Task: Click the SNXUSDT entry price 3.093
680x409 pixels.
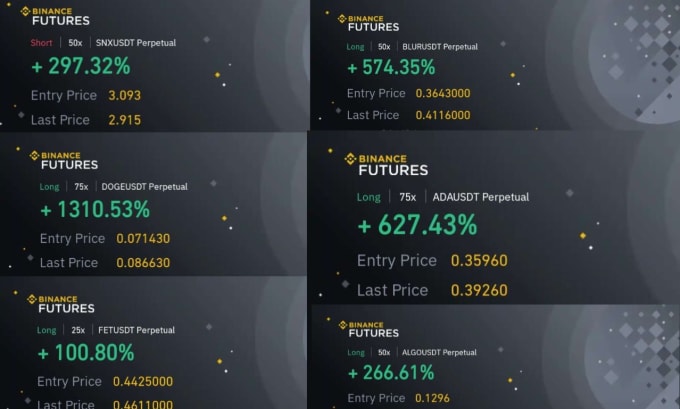Action: coord(124,95)
